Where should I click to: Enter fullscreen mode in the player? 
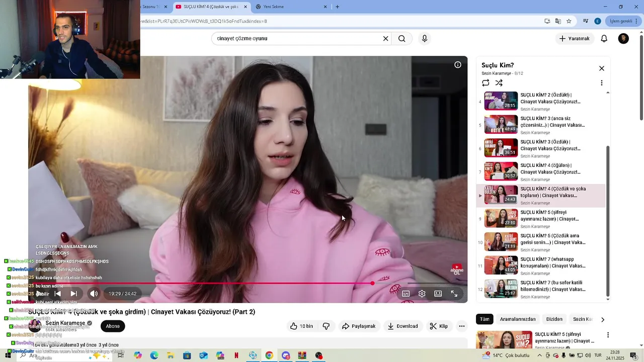coord(454,294)
